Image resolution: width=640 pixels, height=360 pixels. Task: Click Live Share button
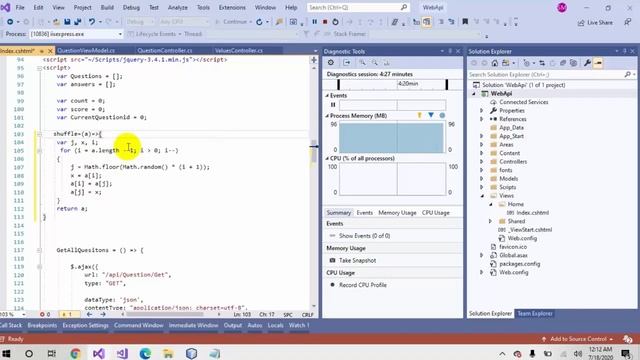[595, 22]
